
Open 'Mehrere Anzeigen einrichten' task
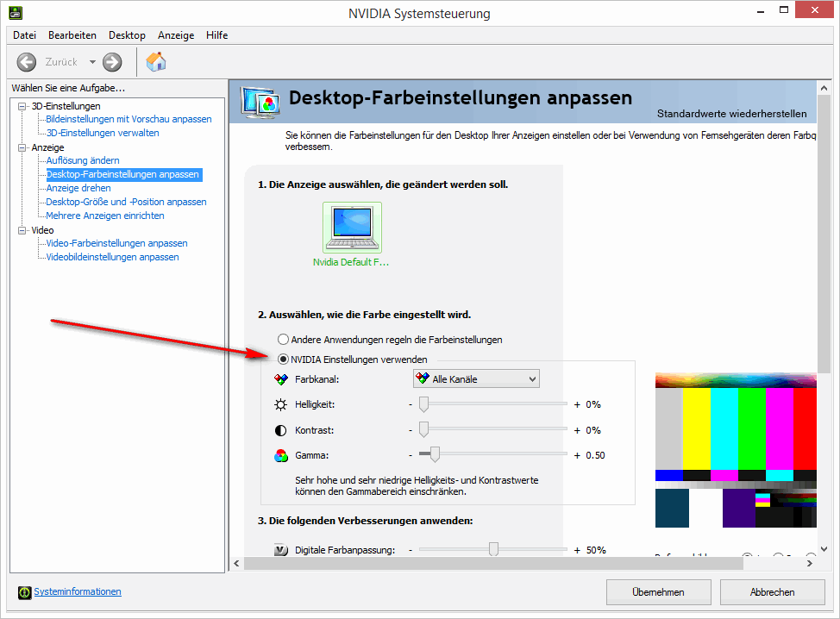[x=105, y=216]
